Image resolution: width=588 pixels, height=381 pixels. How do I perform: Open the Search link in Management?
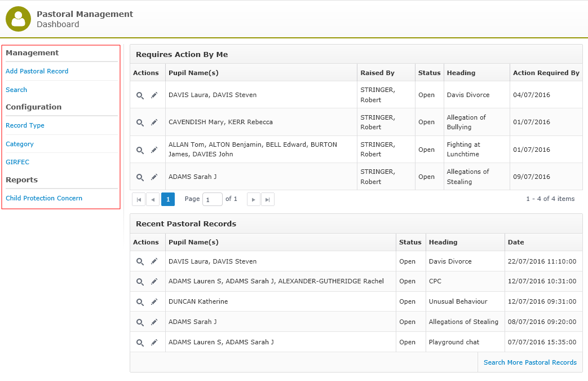16,90
